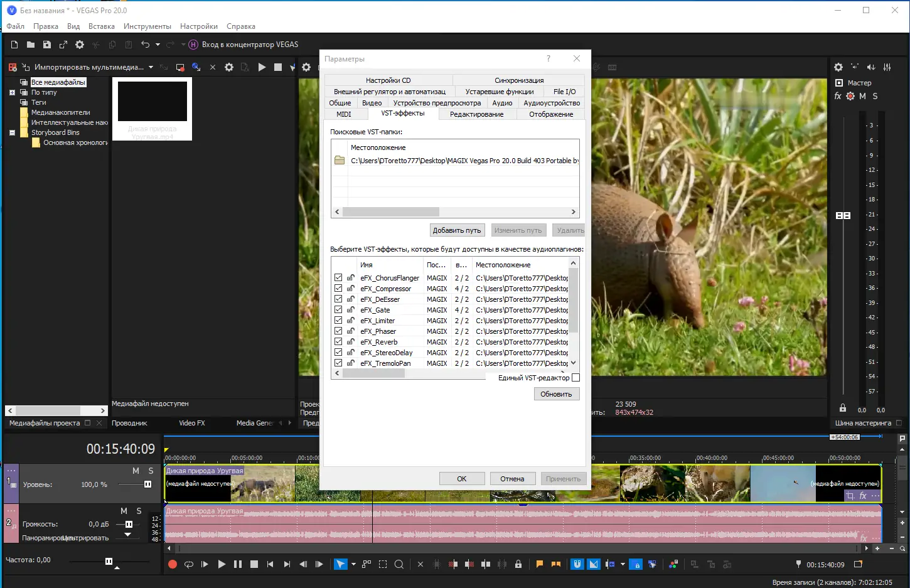This screenshot has width=910, height=588.
Task: Open the Normal Edit tool
Action: (x=341, y=564)
